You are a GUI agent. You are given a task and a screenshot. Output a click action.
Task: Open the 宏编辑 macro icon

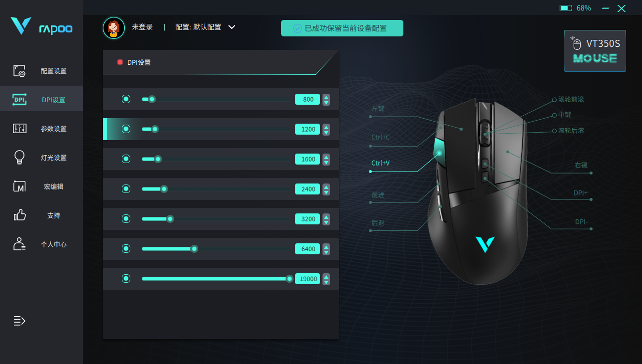tap(19, 186)
